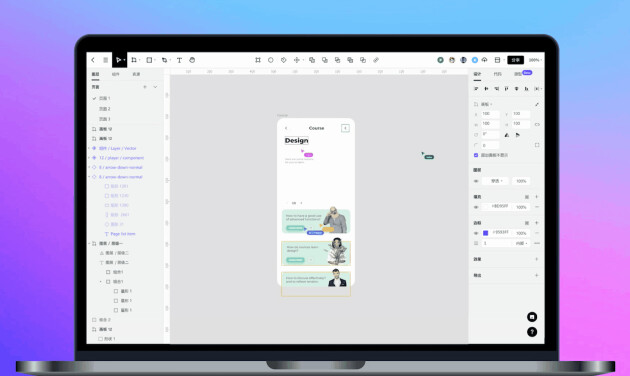Toggle the fill visibility eye icon

click(x=476, y=207)
